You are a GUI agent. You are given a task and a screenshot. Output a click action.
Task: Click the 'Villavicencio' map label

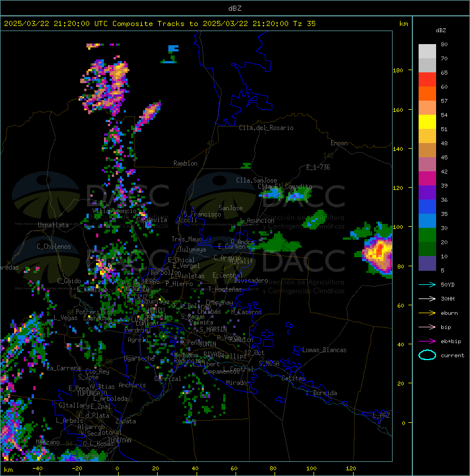coord(114,211)
